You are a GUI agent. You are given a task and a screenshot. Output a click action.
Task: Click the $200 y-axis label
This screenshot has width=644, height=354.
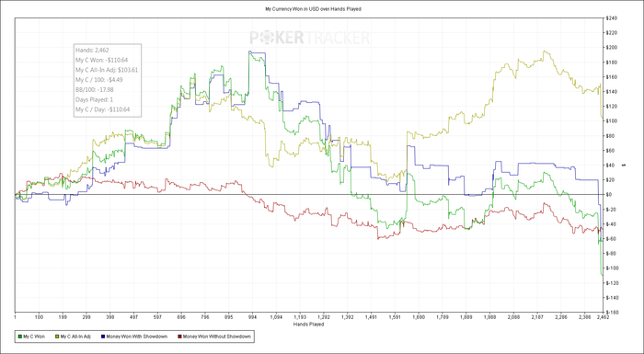point(611,48)
